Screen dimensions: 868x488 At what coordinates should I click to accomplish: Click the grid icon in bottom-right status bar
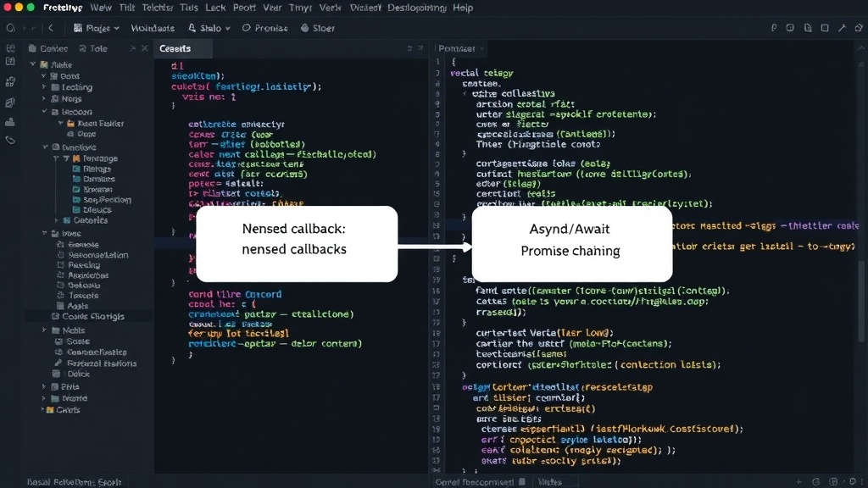pyautogui.click(x=834, y=482)
